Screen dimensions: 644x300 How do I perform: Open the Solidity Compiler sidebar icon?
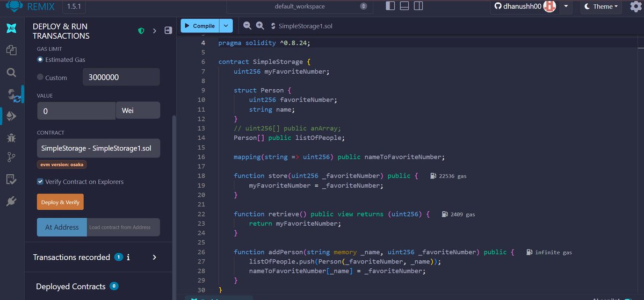13,95
